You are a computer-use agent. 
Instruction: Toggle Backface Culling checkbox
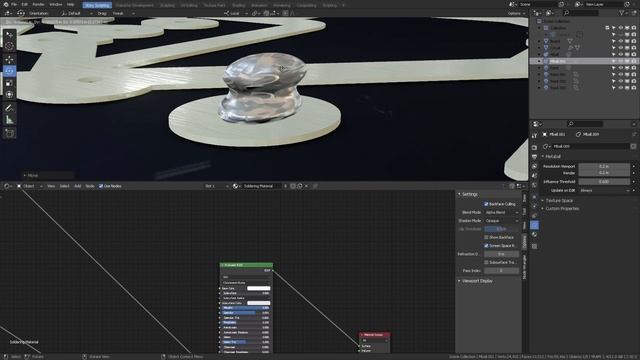[x=486, y=204]
